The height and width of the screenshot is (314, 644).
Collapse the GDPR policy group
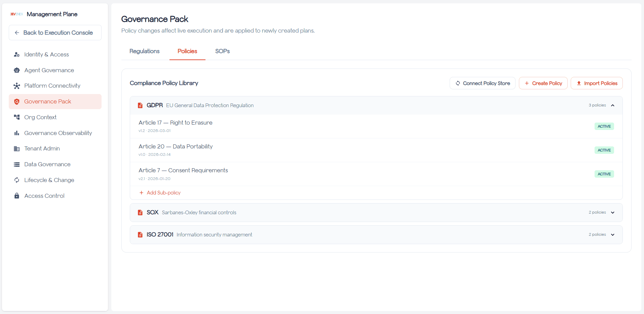click(x=612, y=105)
